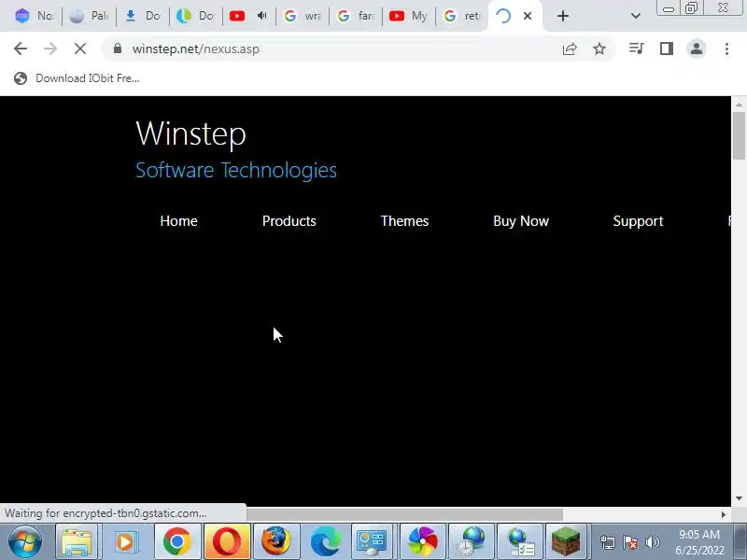Click the page scroll-up arrow

coord(739,104)
